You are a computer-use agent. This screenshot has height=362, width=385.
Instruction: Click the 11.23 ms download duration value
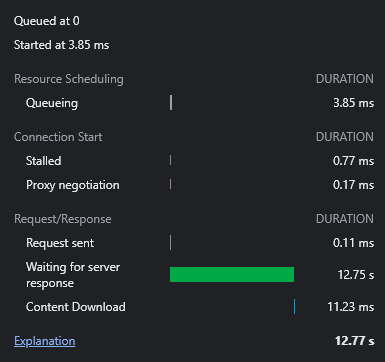tap(351, 307)
